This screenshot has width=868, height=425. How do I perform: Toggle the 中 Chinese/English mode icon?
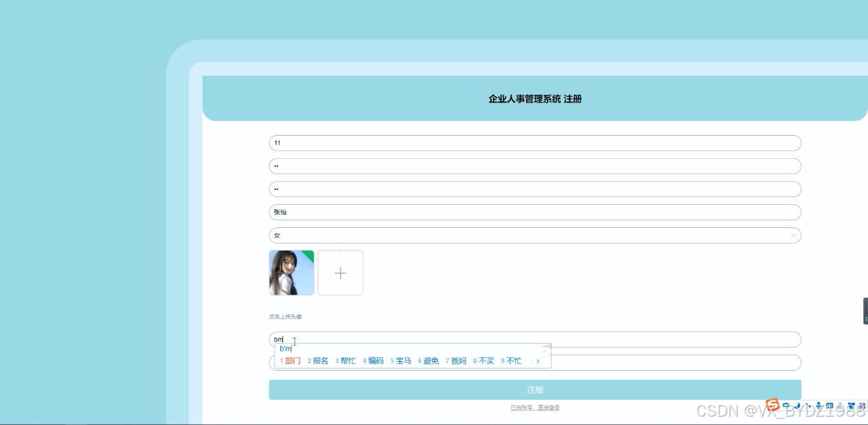click(786, 406)
